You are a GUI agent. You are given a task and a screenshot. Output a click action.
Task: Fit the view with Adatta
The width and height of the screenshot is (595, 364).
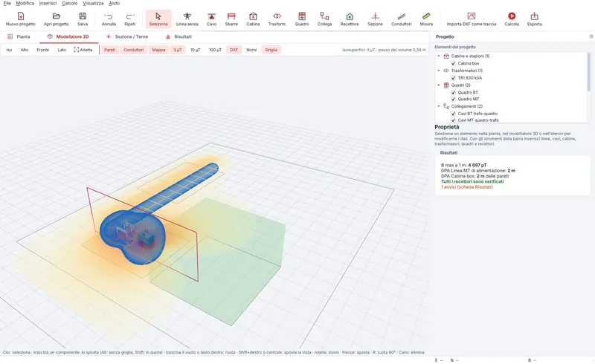83,50
